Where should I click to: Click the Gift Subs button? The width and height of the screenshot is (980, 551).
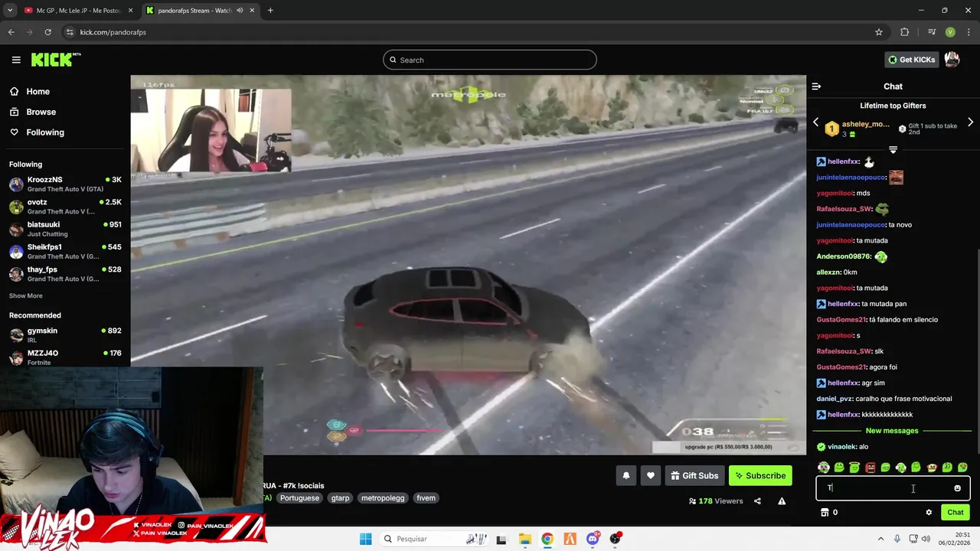pos(695,476)
